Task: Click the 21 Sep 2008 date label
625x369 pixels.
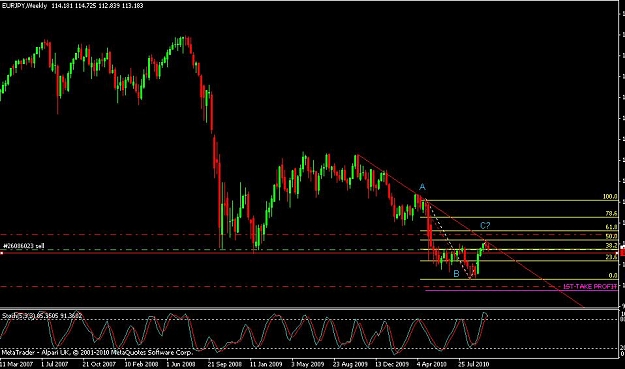Action: pos(224,364)
